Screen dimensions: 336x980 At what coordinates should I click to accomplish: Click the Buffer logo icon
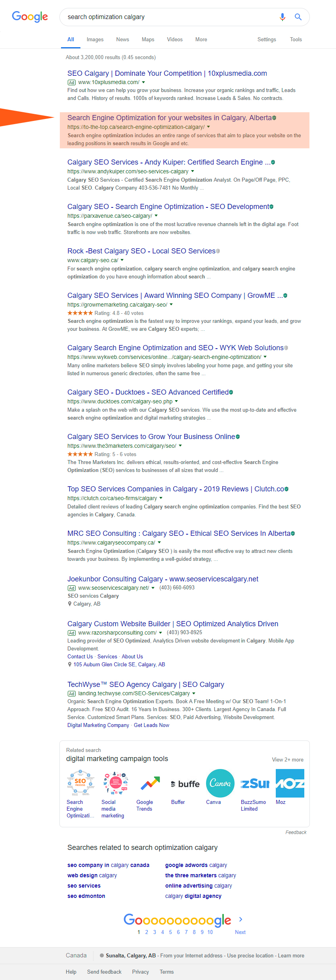coord(185,783)
